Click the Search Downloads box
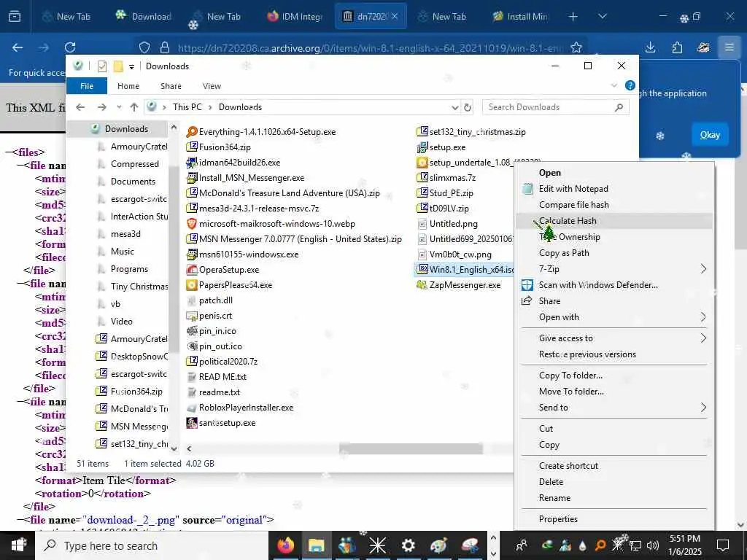This screenshot has width=747, height=560. [555, 107]
